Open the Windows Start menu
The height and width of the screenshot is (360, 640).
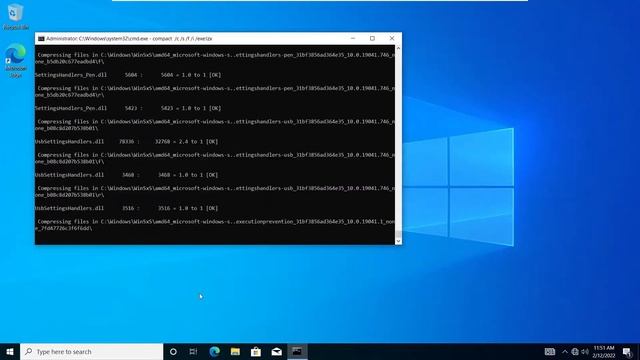pos(10,351)
